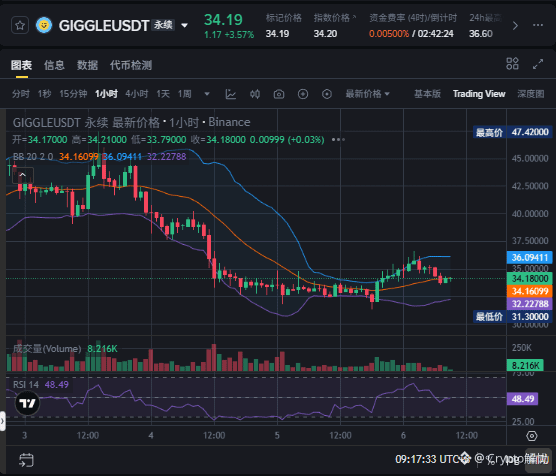Select the 1天 timeframe
The width and height of the screenshot is (556, 476).
tap(163, 94)
